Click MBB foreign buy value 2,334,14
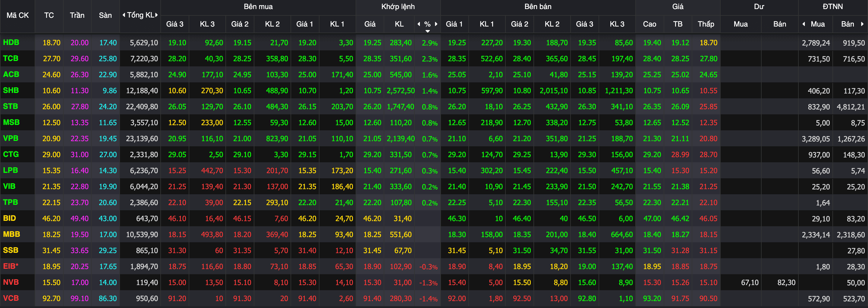 tap(816, 235)
